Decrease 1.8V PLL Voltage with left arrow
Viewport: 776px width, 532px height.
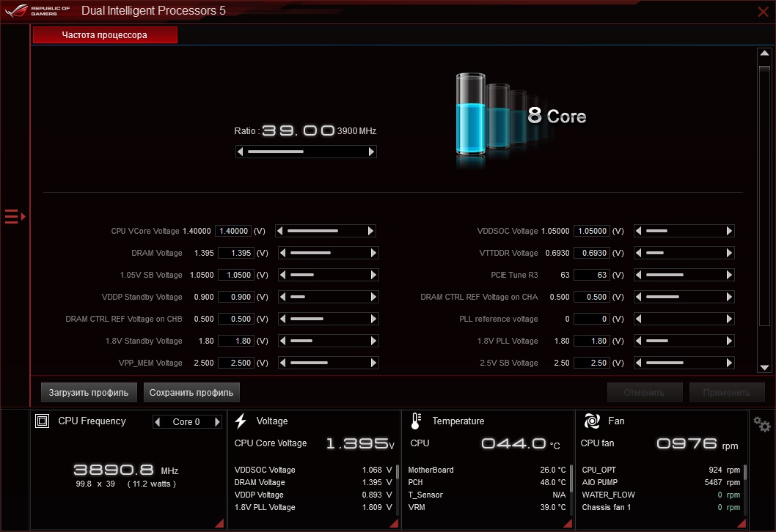[x=638, y=341]
